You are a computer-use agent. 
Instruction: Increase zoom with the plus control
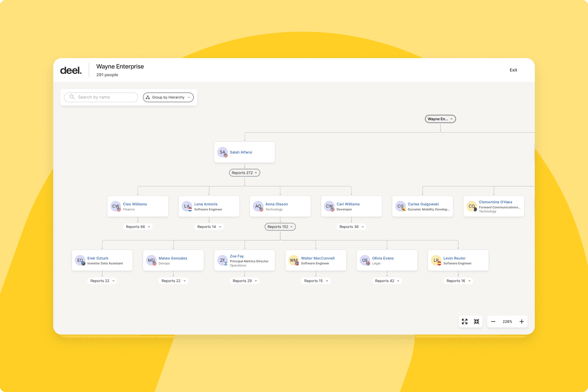coord(521,321)
